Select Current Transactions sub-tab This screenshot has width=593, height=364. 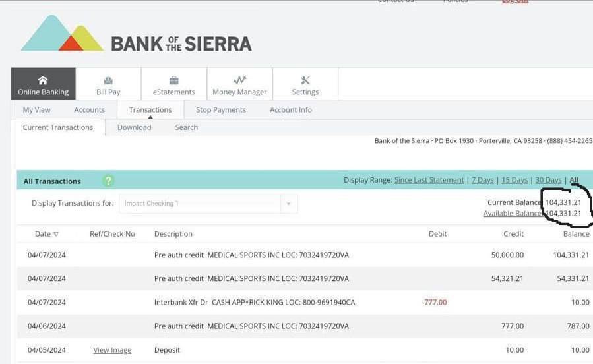coord(58,127)
